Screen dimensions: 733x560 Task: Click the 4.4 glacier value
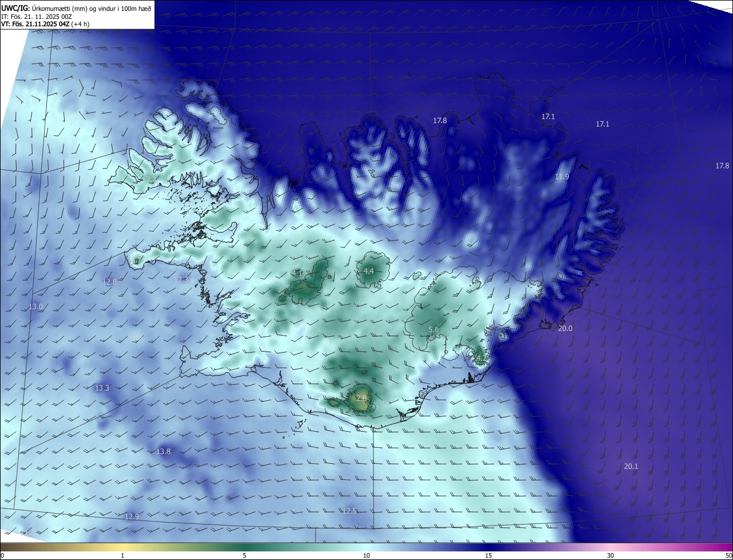pos(369,271)
